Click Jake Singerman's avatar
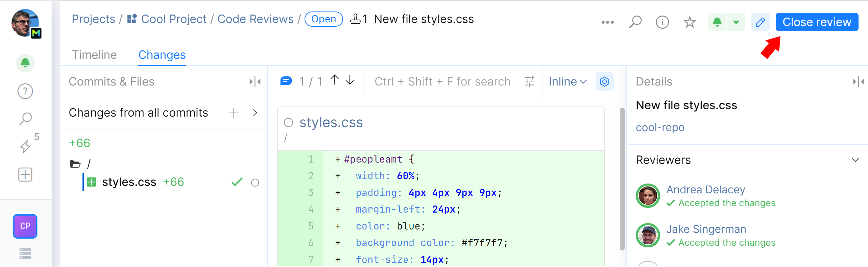This screenshot has height=267, width=868. [x=648, y=235]
